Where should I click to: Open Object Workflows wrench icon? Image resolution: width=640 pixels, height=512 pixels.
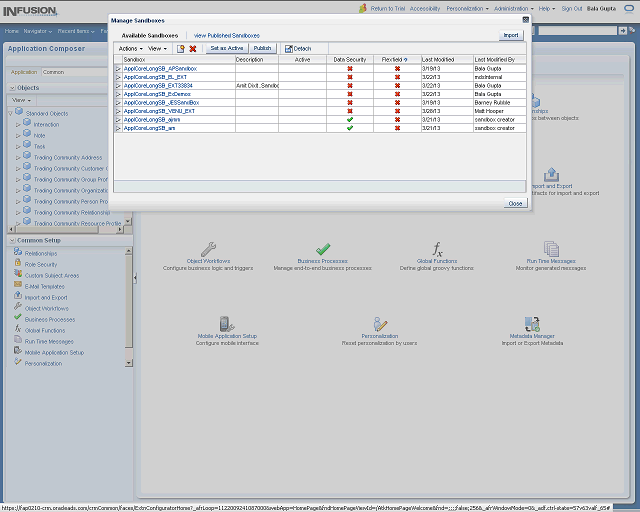208,248
